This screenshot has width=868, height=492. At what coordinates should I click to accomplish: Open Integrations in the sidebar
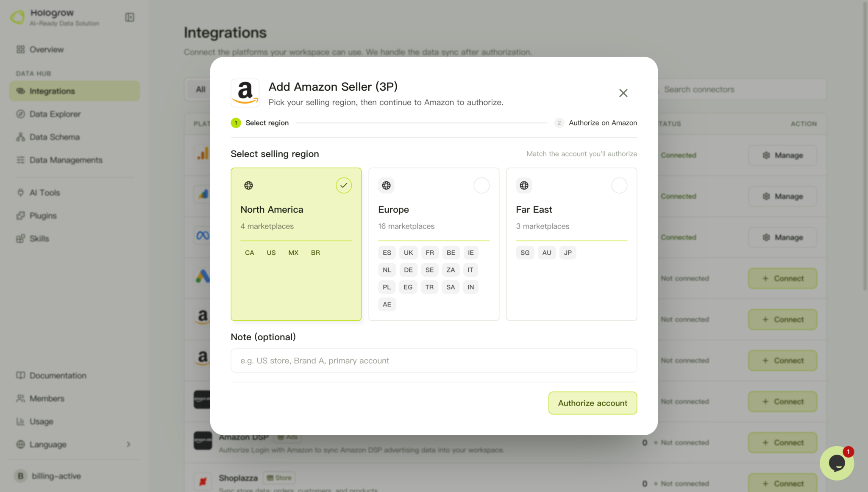75,91
